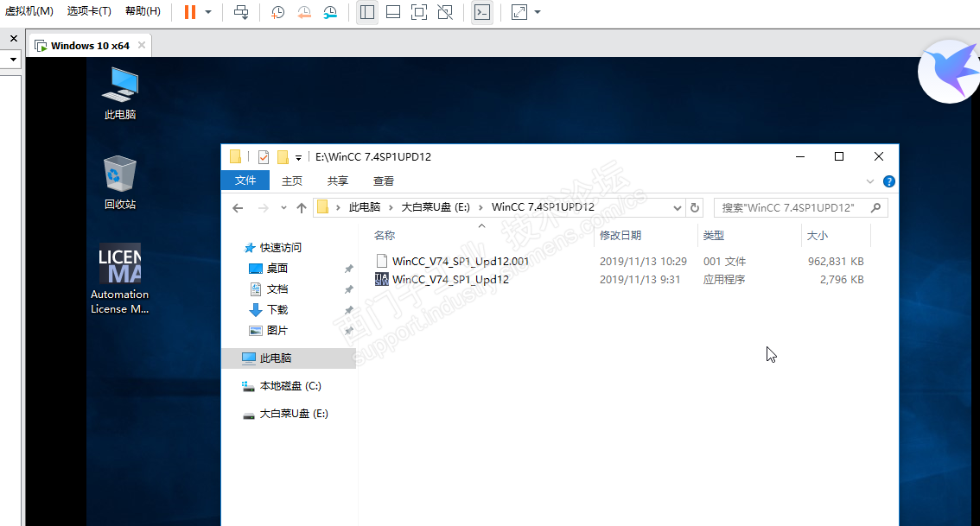
Task: Select the Automation License Manager desktop icon
Action: coord(120,279)
